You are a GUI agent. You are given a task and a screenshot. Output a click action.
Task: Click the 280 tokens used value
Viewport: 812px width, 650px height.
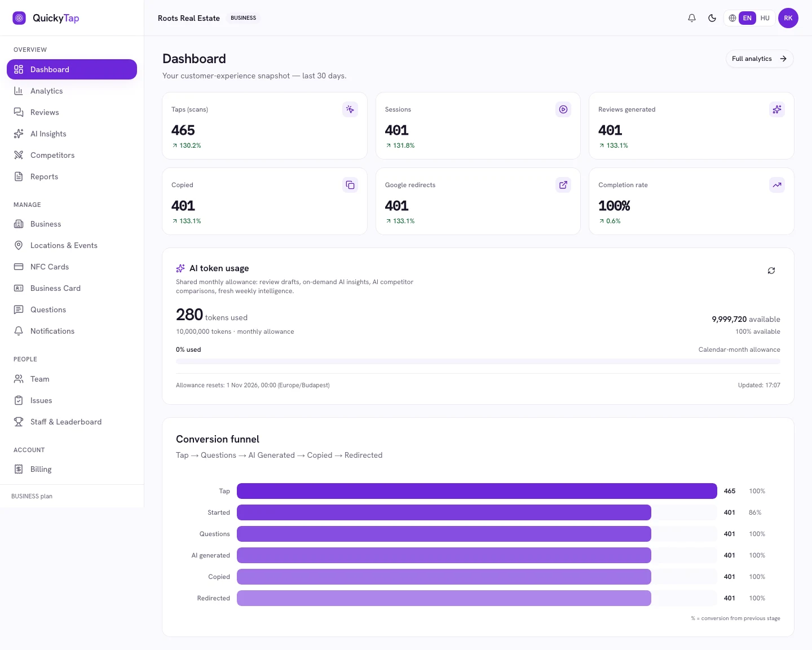tap(189, 315)
